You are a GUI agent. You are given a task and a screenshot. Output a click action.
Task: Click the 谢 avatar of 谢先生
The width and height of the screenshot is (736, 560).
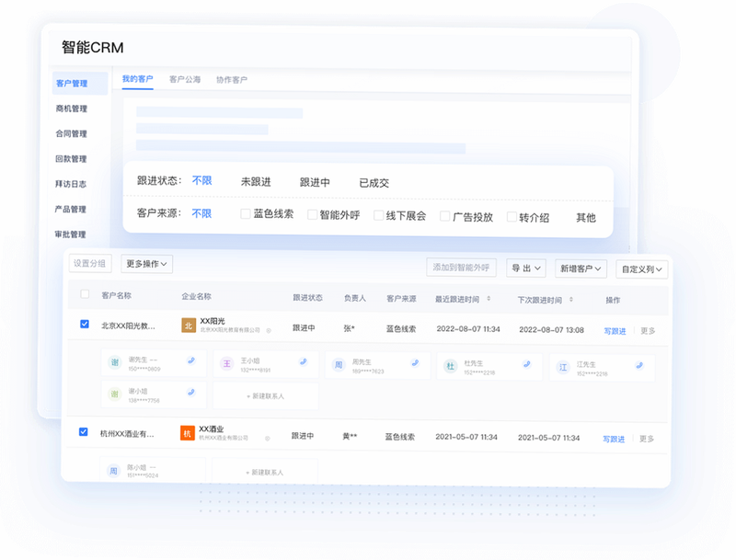[114, 362]
